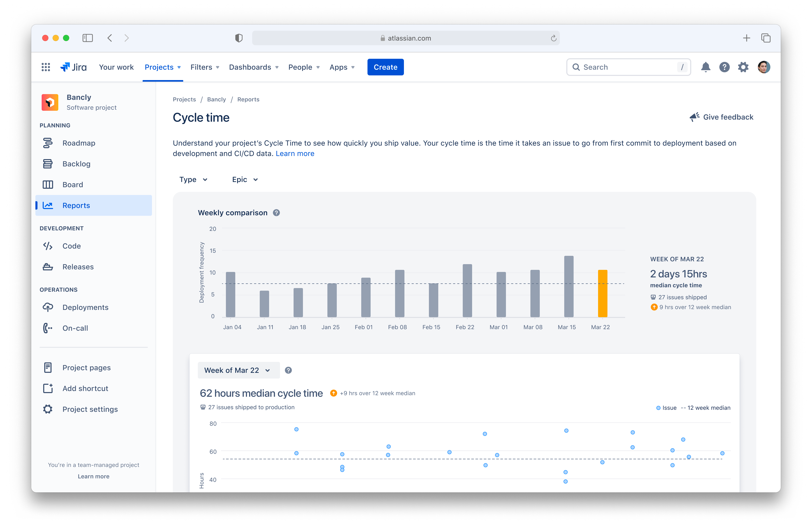812x521 pixels.
Task: Click the blue Create button
Action: pos(385,67)
